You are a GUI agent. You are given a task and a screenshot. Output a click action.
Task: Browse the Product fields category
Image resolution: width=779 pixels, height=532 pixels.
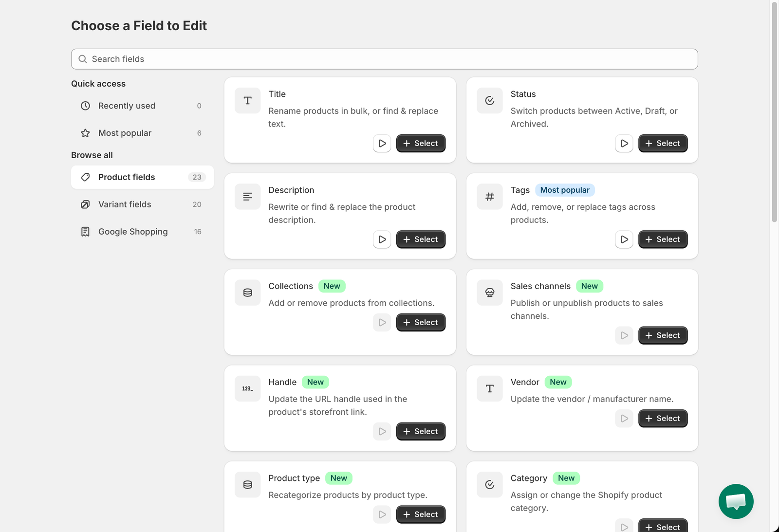click(142, 177)
